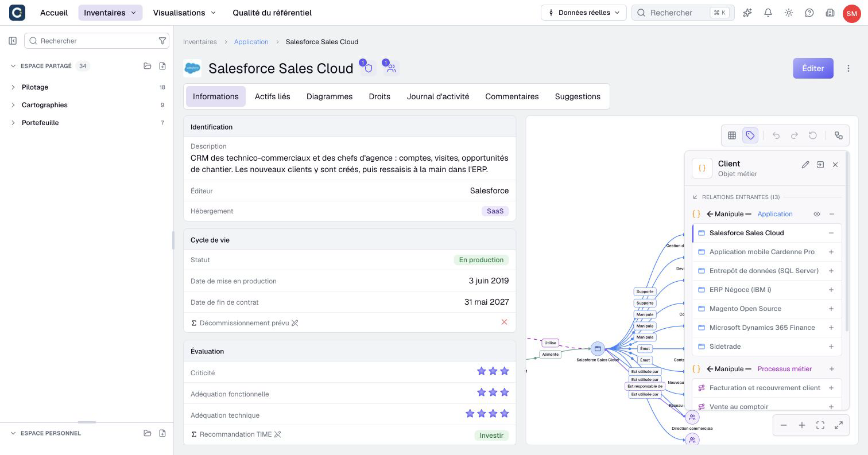Reset the diagram with the circular arrow
This screenshot has width=868, height=455.
point(813,135)
